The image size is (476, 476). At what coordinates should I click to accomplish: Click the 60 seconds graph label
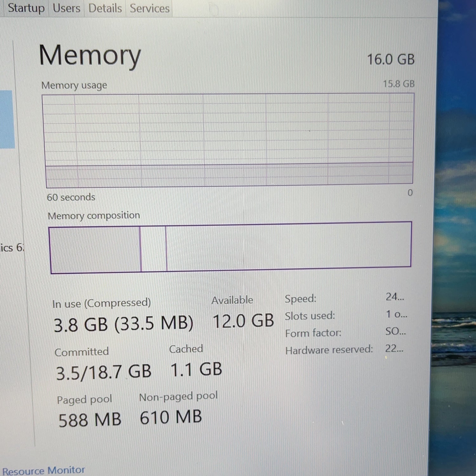pos(71,197)
